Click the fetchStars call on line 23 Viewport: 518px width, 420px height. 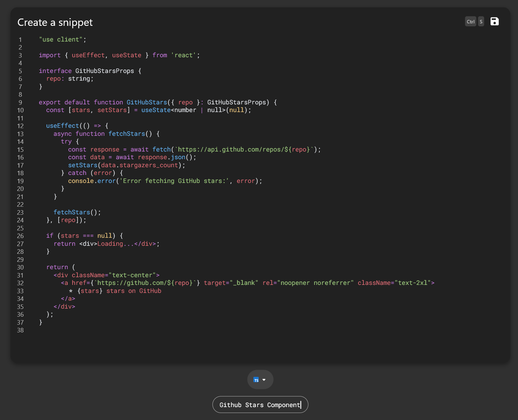point(72,212)
